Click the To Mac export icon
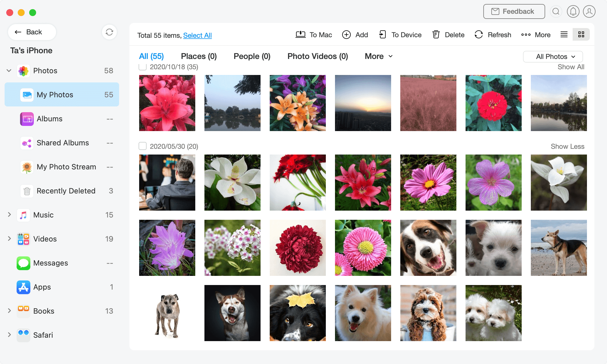The image size is (607, 364). coord(300,35)
